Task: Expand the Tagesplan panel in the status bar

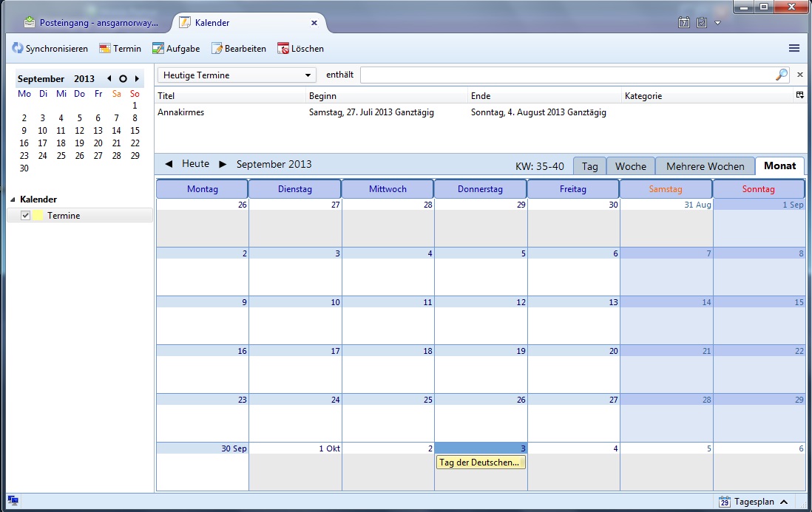Action: tap(783, 502)
